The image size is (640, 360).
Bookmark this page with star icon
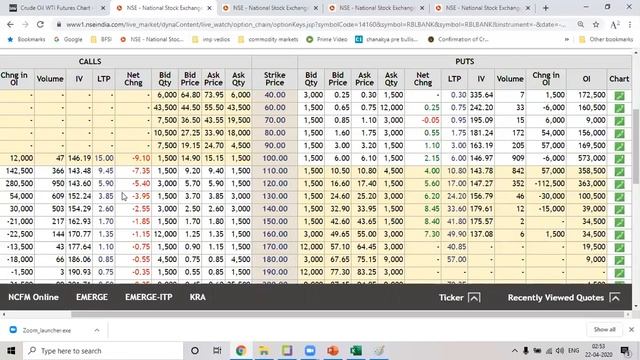click(596, 24)
